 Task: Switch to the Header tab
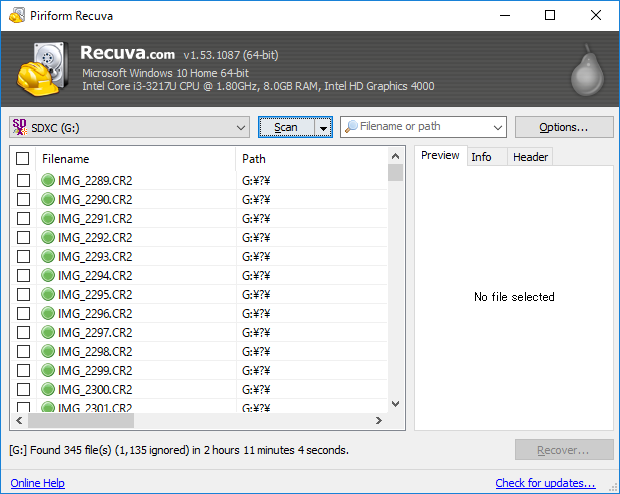tap(530, 157)
